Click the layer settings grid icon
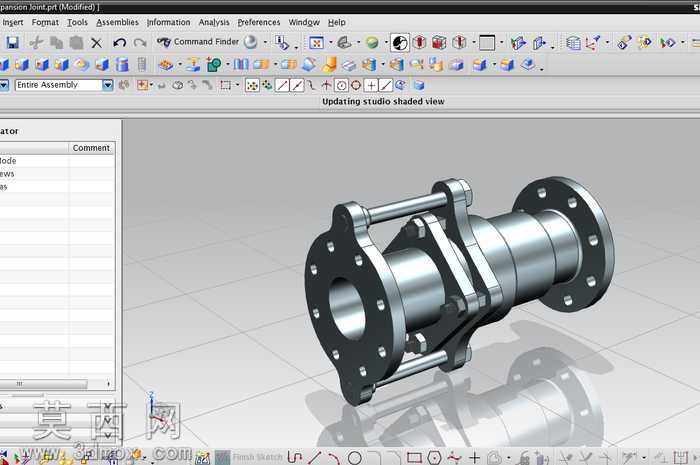The width and height of the screenshot is (700, 465). (x=573, y=43)
